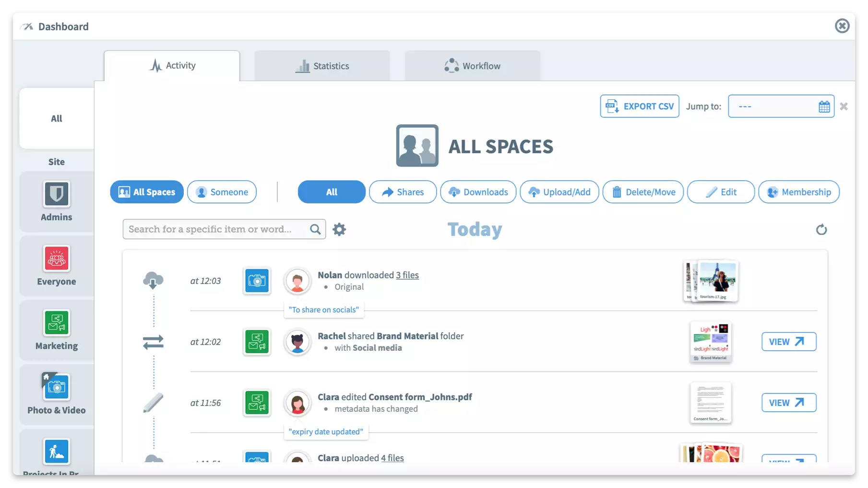Click the "expiry date updated" comment

click(x=326, y=432)
